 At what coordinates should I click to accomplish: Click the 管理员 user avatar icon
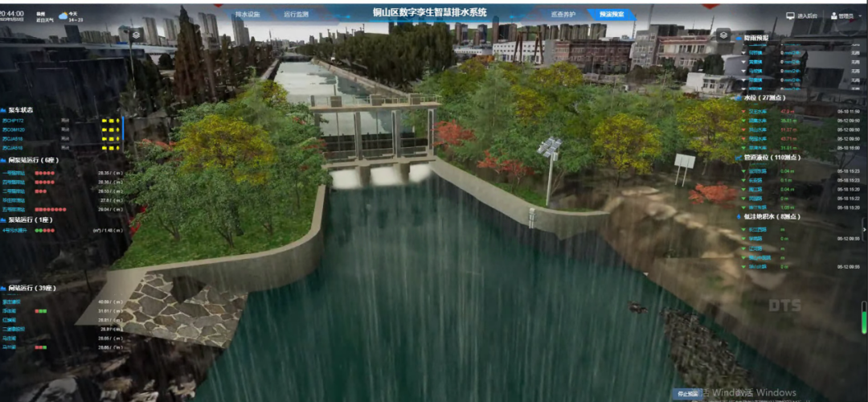pos(834,16)
